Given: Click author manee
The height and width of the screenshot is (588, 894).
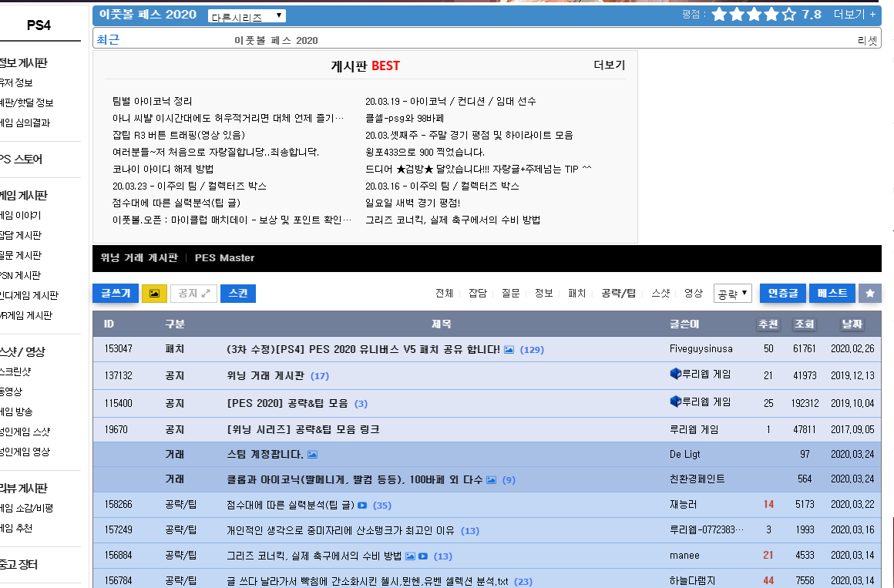Looking at the screenshot, I should 684,556.
